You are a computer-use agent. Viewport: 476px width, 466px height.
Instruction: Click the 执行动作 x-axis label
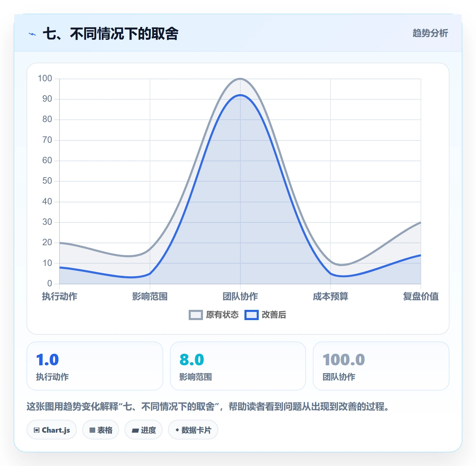60,297
